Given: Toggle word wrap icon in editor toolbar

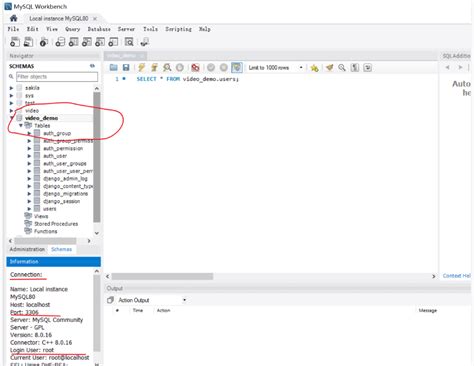Looking at the screenshot, I should pos(367,68).
